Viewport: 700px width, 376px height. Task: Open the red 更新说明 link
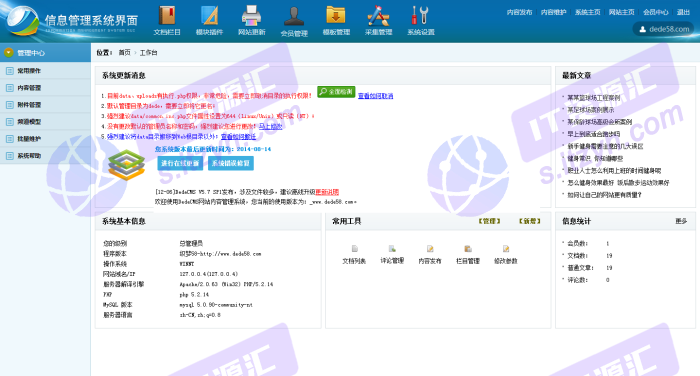(x=327, y=192)
